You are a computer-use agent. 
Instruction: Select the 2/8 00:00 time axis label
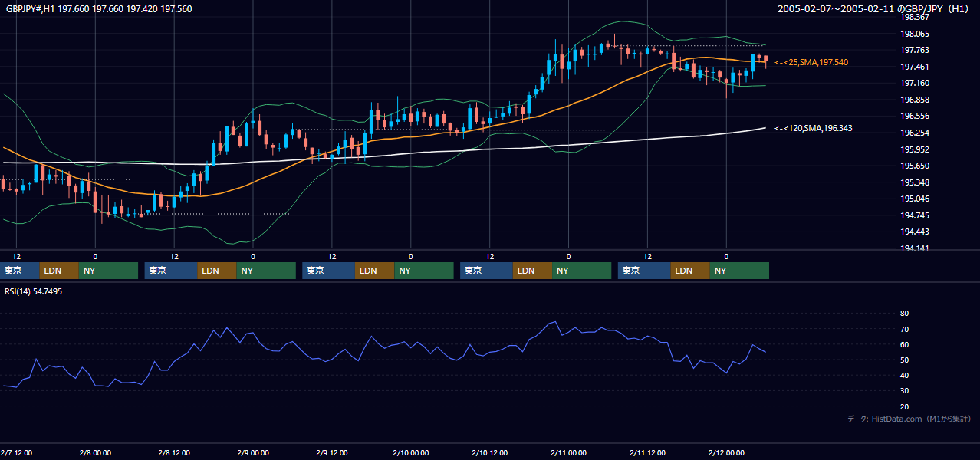point(95,452)
